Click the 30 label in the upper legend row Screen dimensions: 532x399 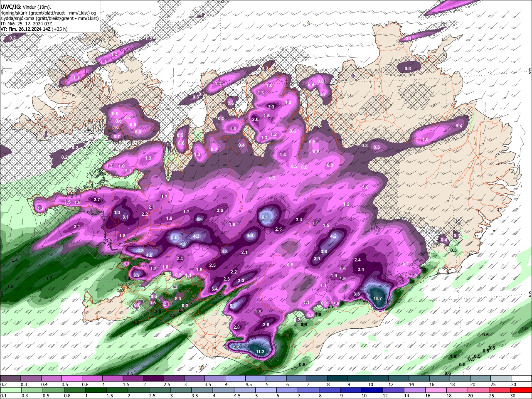click(514, 384)
